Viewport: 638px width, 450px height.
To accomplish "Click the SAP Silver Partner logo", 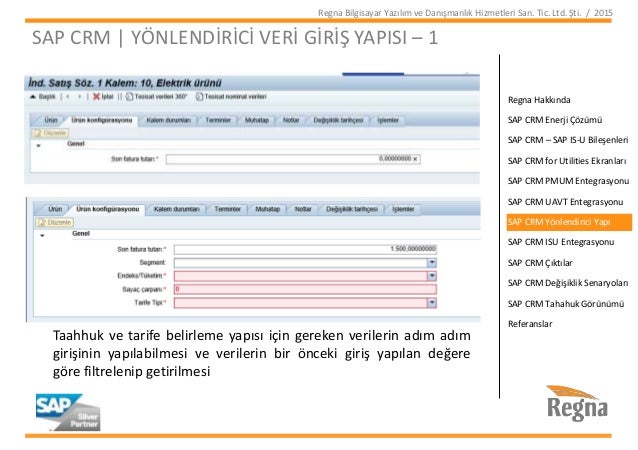I will [x=68, y=412].
